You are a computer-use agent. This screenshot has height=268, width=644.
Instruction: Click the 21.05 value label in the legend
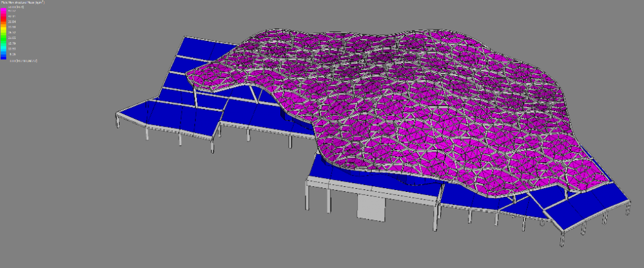tap(12, 38)
